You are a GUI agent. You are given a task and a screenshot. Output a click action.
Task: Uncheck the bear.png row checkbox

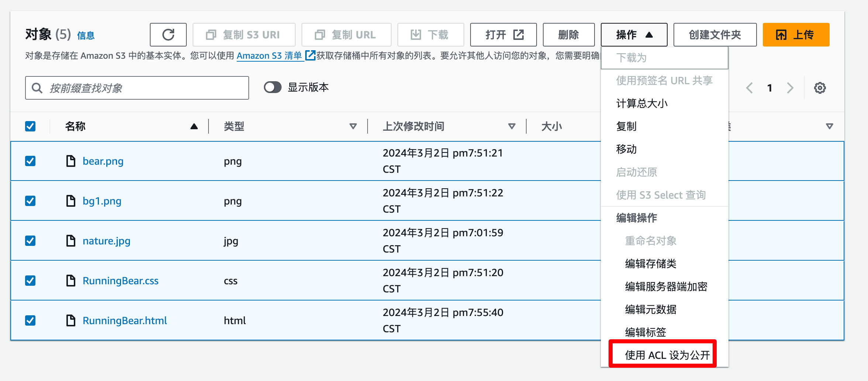30,161
